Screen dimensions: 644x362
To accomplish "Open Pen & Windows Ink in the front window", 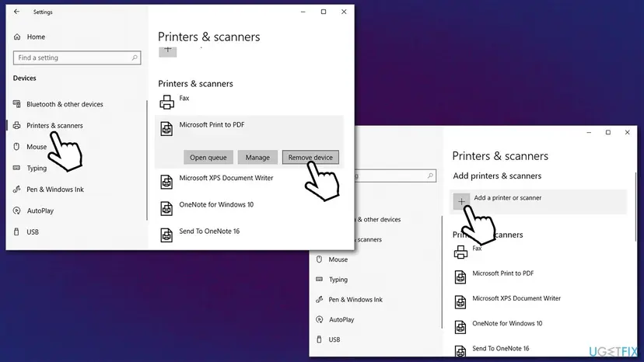I will coord(55,190).
